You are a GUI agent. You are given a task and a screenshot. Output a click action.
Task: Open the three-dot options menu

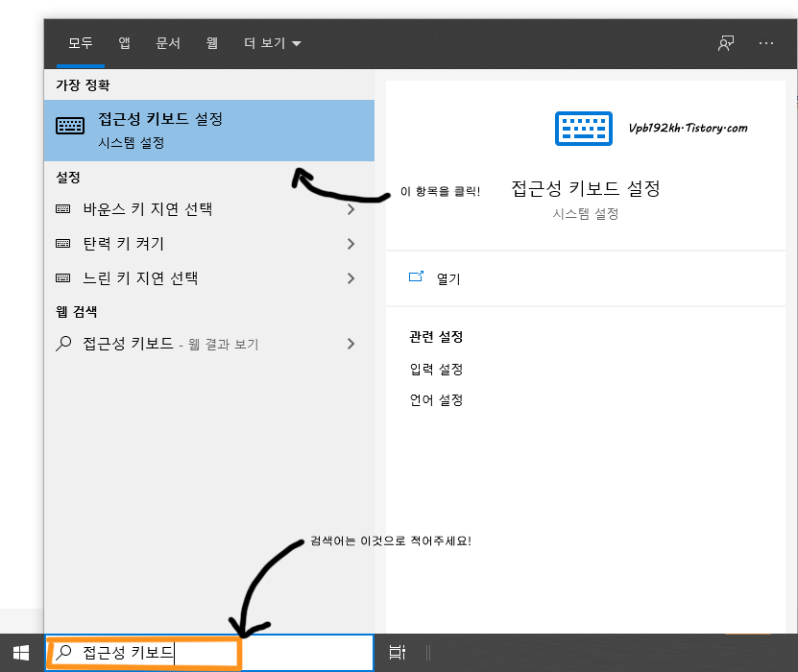pos(766,43)
